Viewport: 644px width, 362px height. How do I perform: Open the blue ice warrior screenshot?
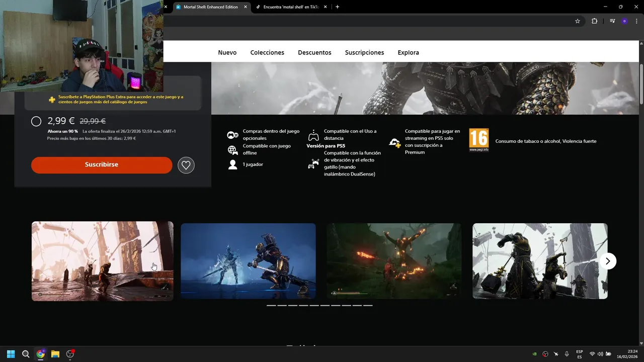248,261
